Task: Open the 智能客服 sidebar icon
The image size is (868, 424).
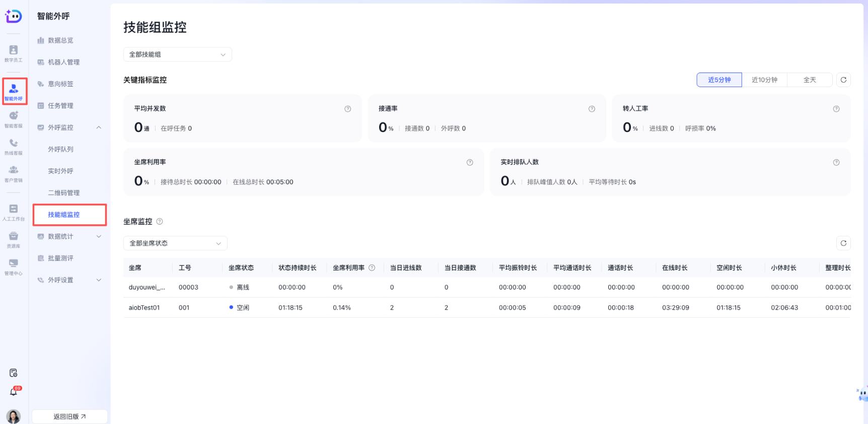Action: click(14, 119)
